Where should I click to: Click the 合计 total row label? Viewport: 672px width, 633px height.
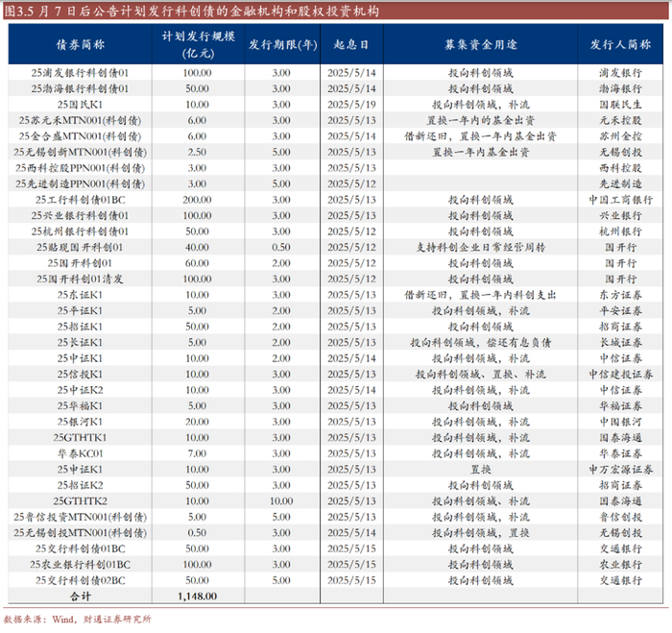point(80,596)
